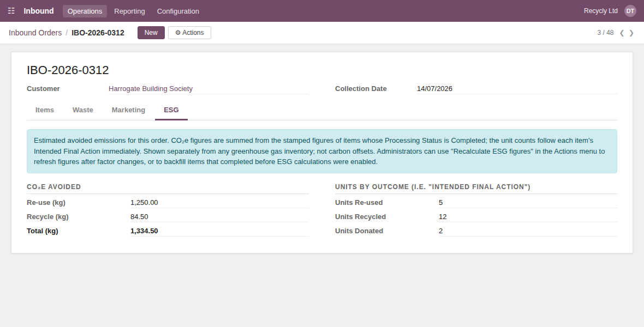644x327 pixels.
Task: Click the Collection Date label
Action: click(x=361, y=89)
